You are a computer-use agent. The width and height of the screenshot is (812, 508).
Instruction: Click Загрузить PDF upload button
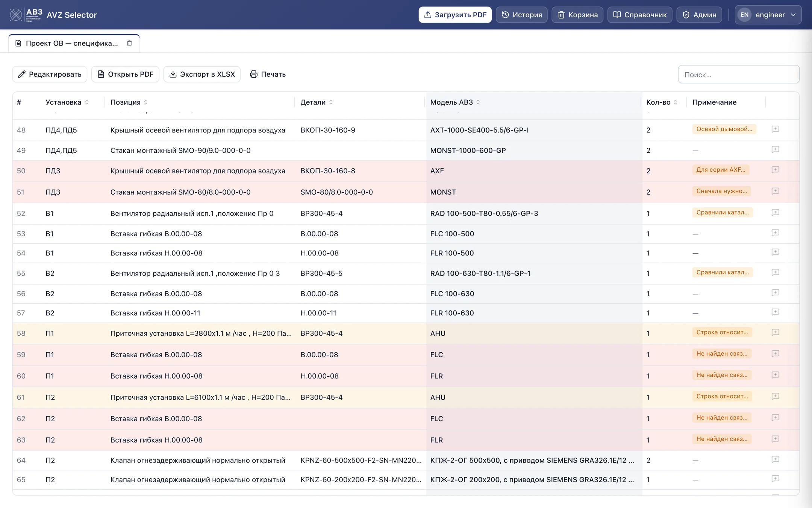[455, 15]
